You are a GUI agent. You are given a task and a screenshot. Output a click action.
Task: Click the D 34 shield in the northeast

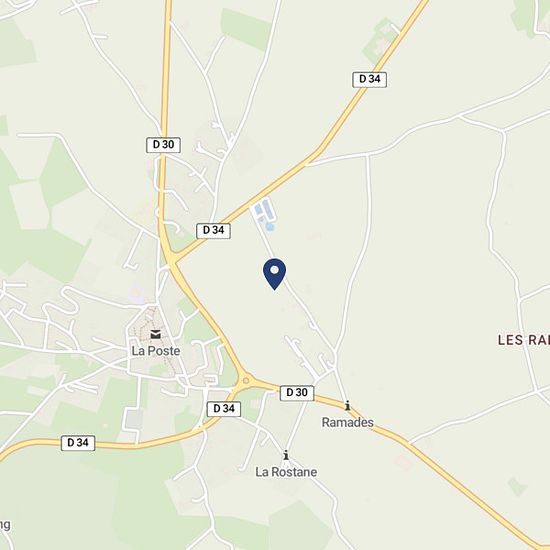370,80
